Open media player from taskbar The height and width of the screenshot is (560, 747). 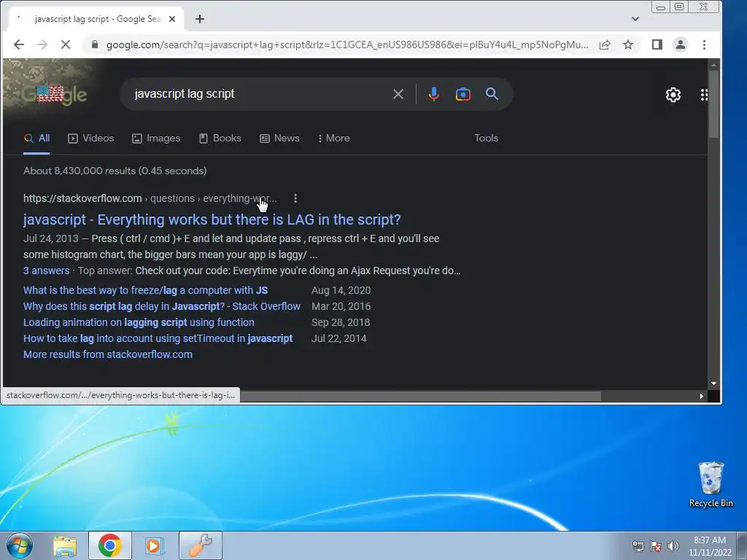click(155, 545)
